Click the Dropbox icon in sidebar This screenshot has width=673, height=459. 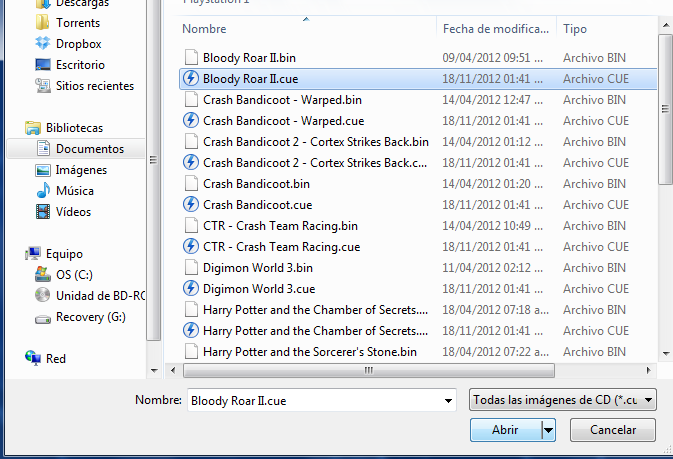(x=42, y=43)
